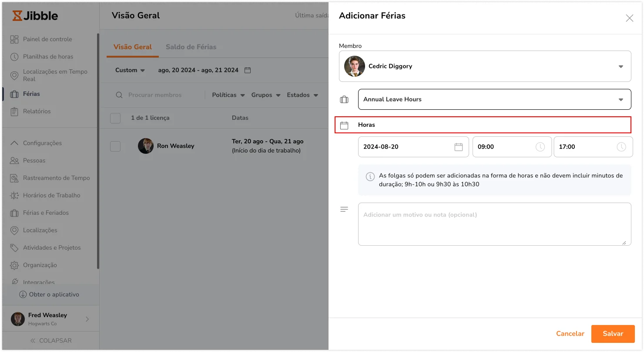644x352 pixels.
Task: Click the download icon beside Obter o aplicativo
Action: (x=23, y=294)
